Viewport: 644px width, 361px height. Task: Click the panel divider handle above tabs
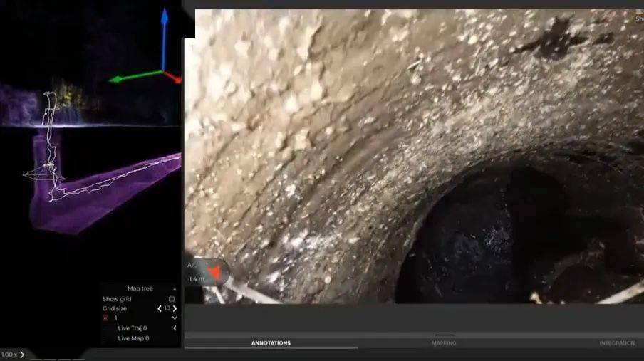(445, 335)
